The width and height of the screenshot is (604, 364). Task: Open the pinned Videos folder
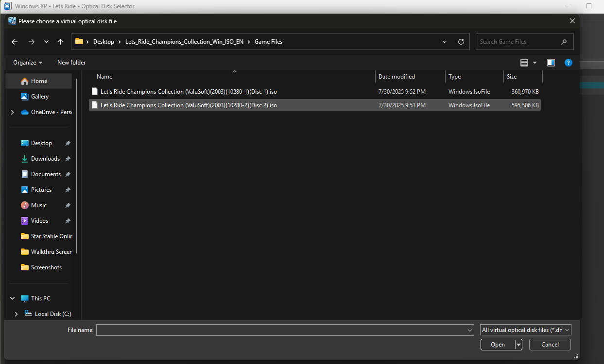[x=39, y=221]
